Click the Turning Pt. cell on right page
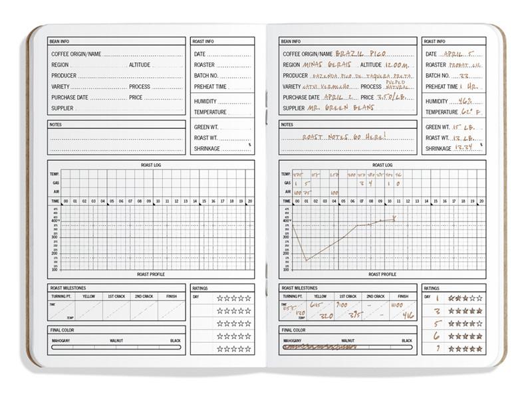 click(293, 310)
